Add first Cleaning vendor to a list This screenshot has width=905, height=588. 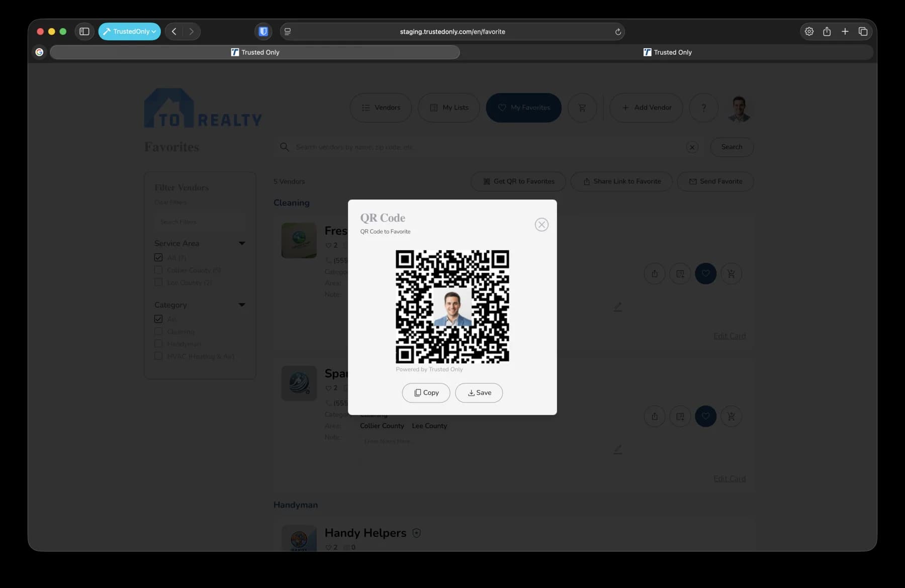click(680, 274)
